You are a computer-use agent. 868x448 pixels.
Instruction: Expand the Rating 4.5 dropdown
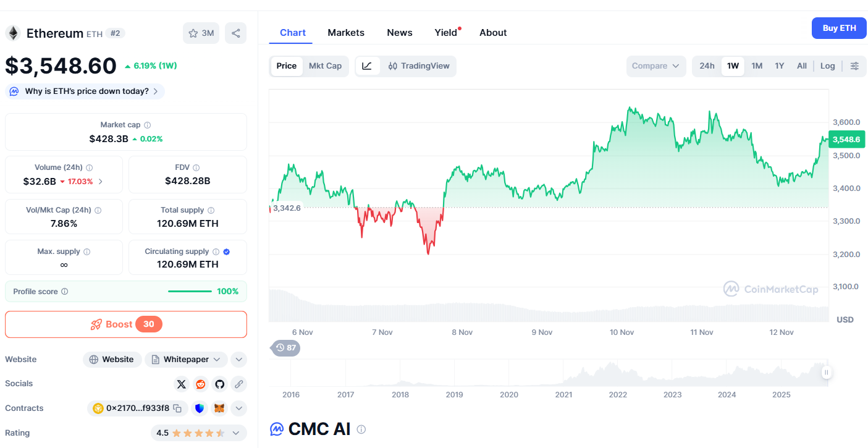pyautogui.click(x=235, y=433)
